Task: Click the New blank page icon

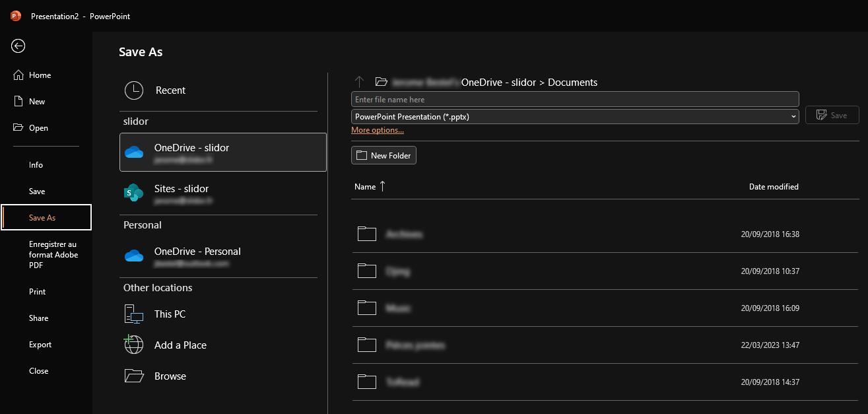Action: tap(18, 102)
